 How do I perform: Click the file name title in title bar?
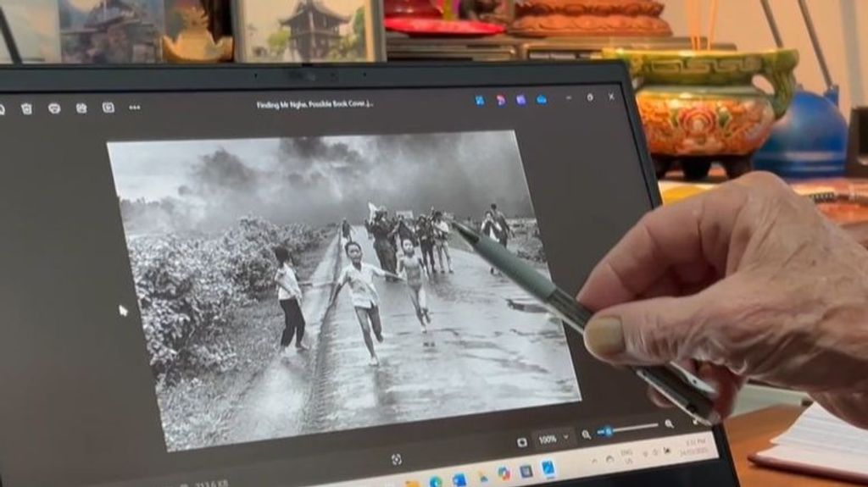[314, 104]
